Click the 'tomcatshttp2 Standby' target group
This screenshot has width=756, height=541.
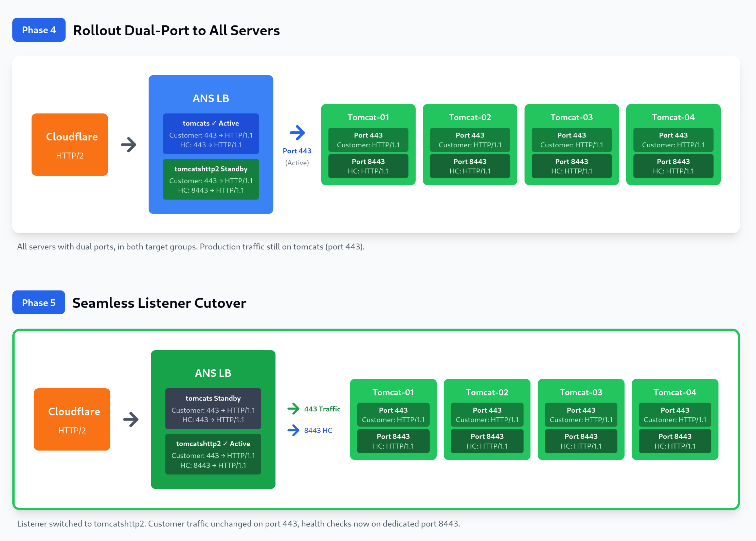click(211, 179)
